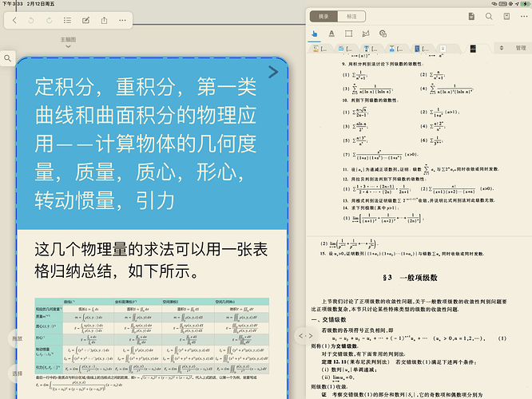Tap the status bar time 下午3:33
Screen dimensions: 532x399
tap(12, 4)
